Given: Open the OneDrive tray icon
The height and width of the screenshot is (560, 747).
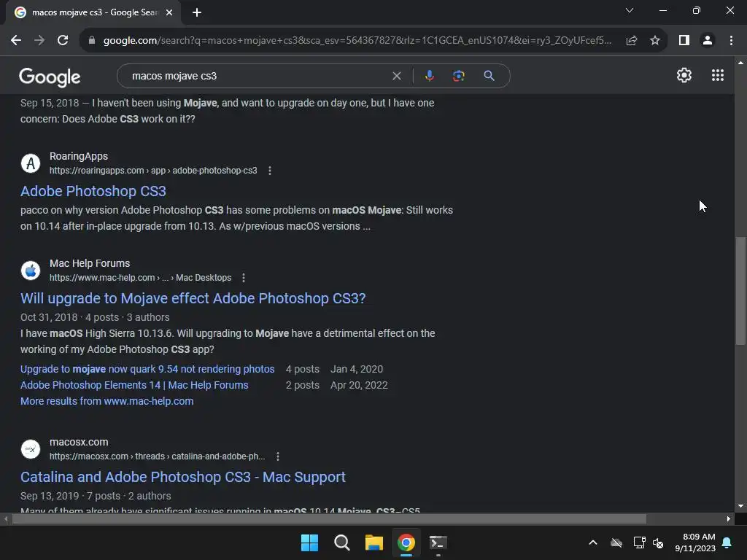Looking at the screenshot, I should [616, 542].
